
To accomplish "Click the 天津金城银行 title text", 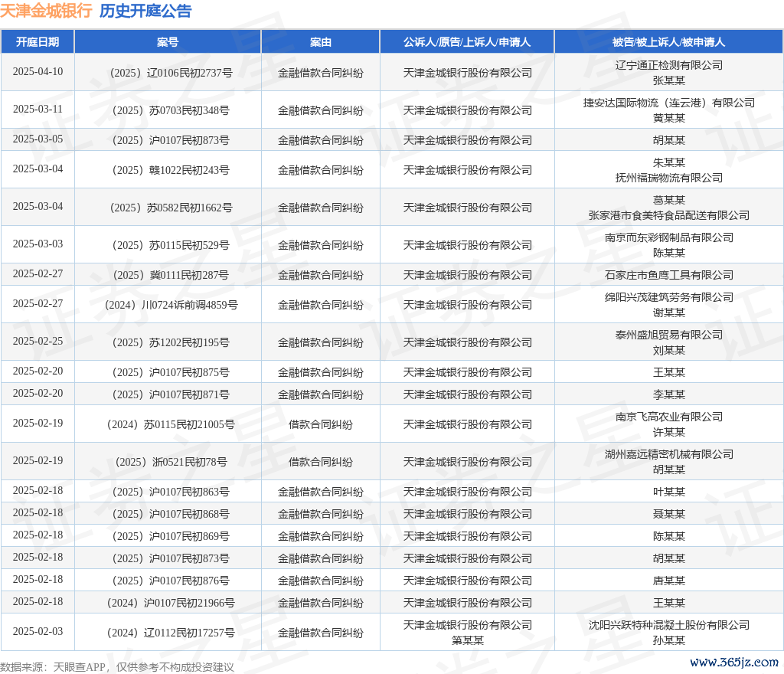I will [46, 11].
